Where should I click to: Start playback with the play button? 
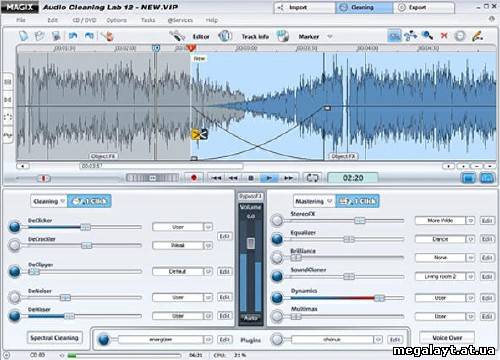(x=269, y=178)
